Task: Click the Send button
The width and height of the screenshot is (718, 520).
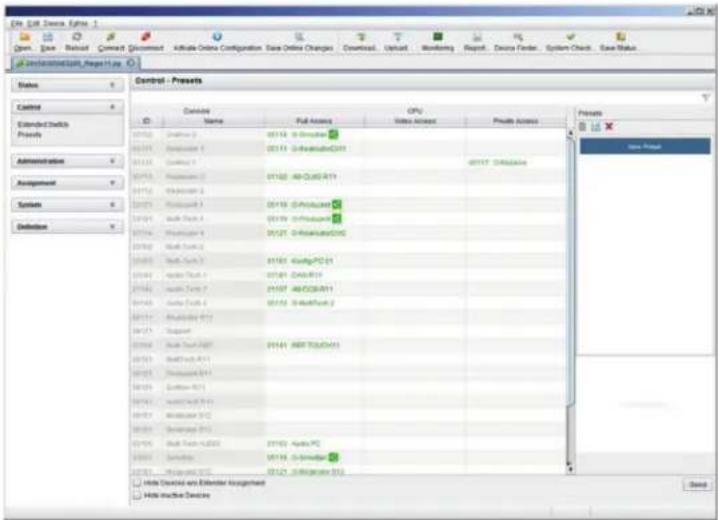Action: (697, 484)
